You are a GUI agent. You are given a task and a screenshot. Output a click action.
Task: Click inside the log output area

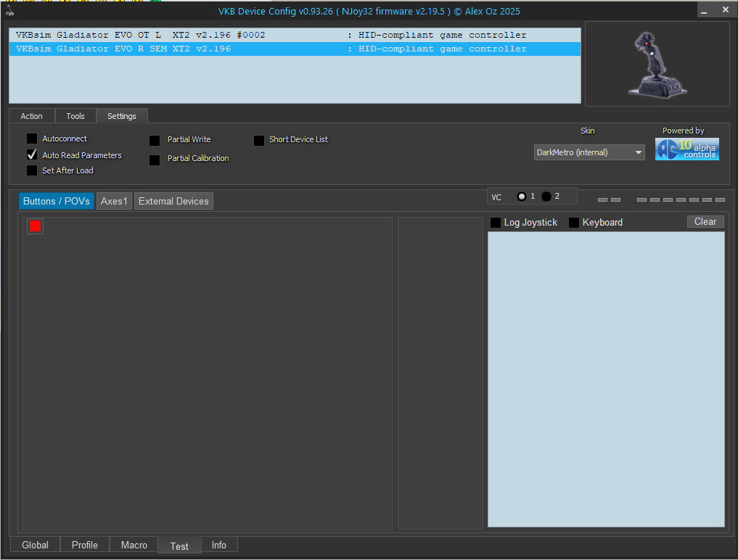(606, 379)
